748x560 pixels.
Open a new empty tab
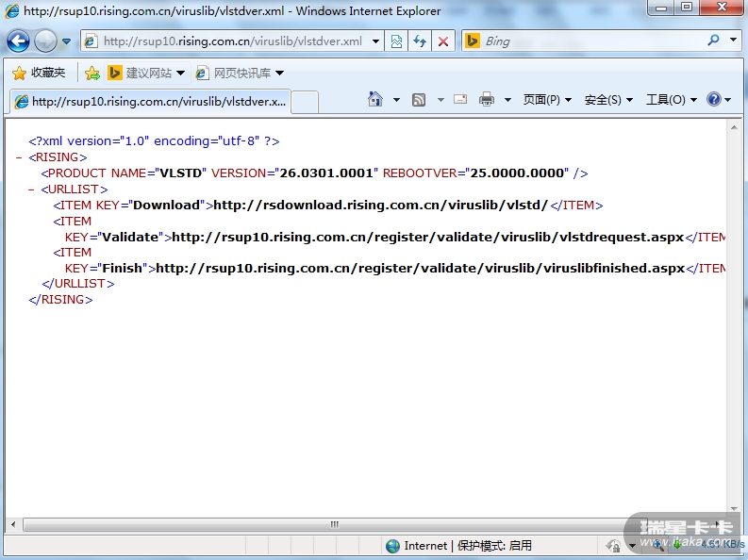click(x=305, y=102)
